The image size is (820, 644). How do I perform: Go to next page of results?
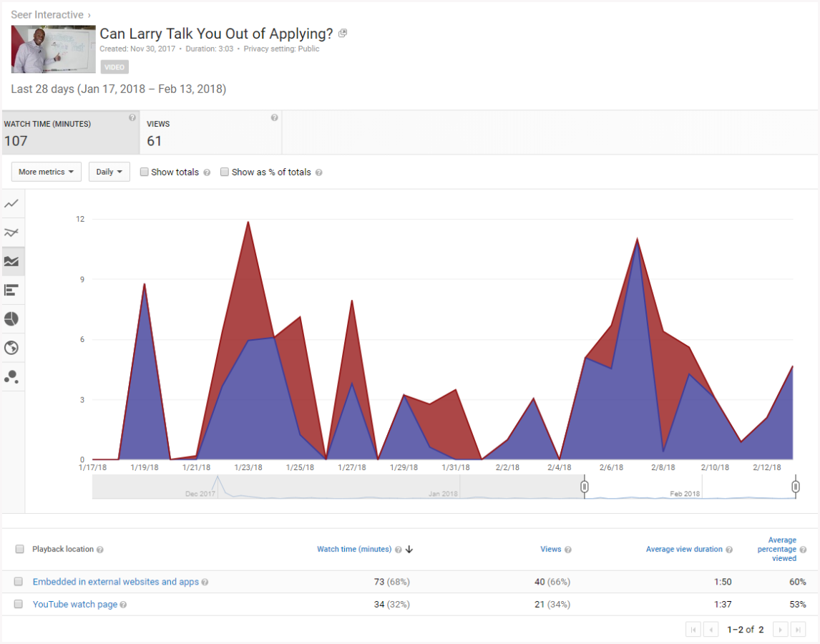[781, 630]
